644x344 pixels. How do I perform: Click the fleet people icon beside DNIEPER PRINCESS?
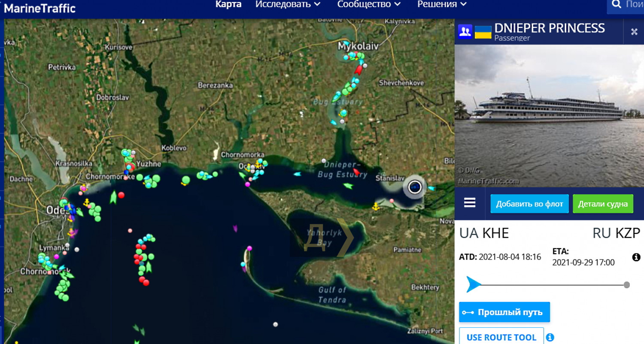[465, 31]
